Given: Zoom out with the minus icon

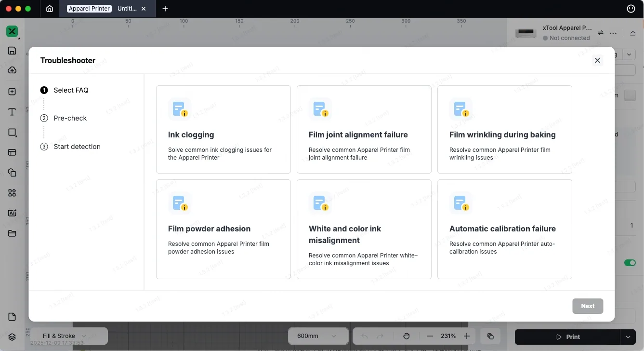Looking at the screenshot, I should pyautogui.click(x=430, y=336).
